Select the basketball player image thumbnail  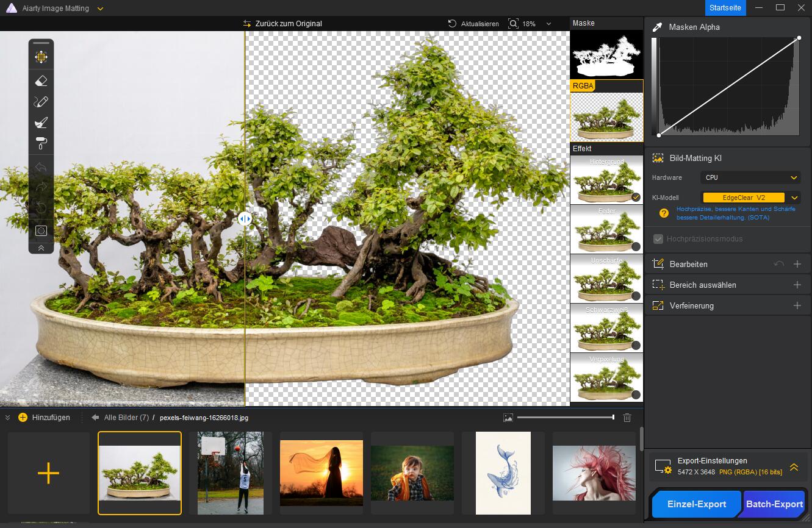pyautogui.click(x=230, y=473)
